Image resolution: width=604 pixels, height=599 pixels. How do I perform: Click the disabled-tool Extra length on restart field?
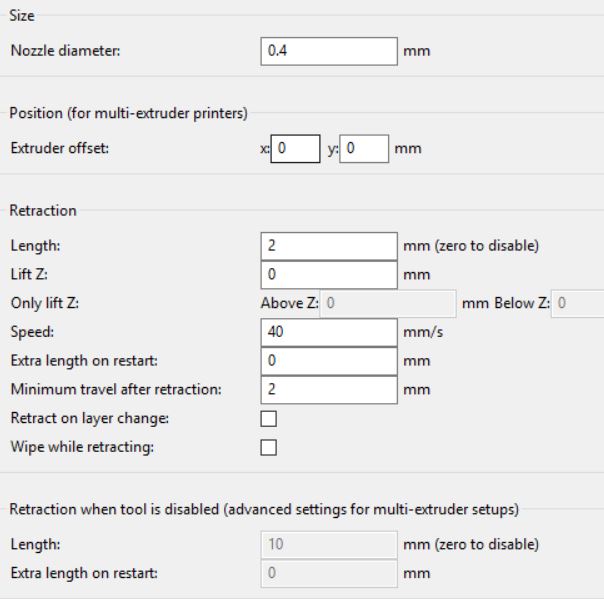pyautogui.click(x=329, y=573)
